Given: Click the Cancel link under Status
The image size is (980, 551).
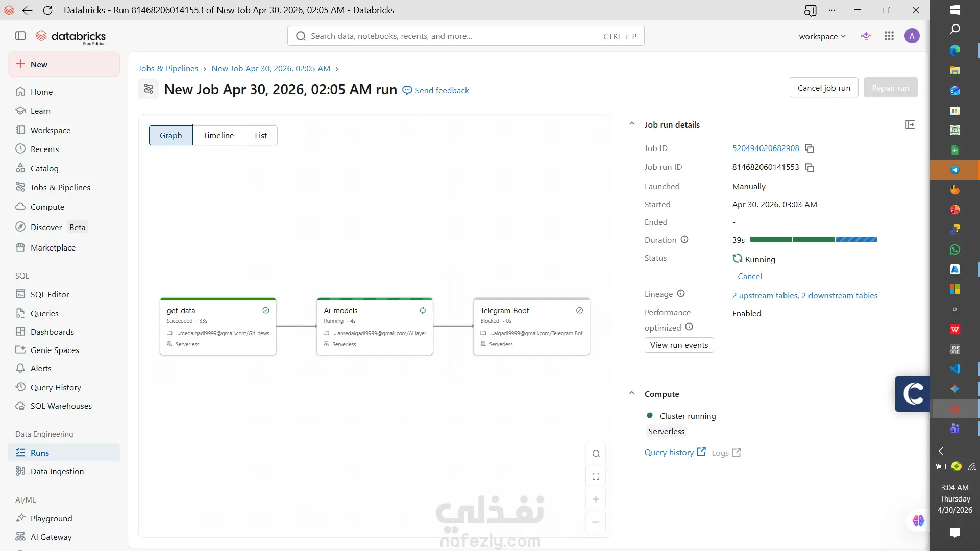Looking at the screenshot, I should [x=749, y=276].
